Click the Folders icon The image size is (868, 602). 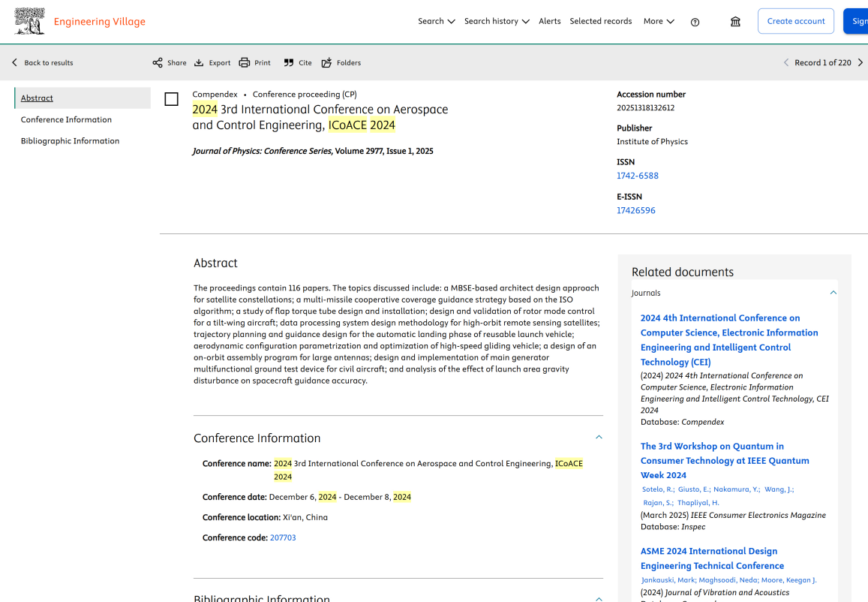(x=326, y=62)
